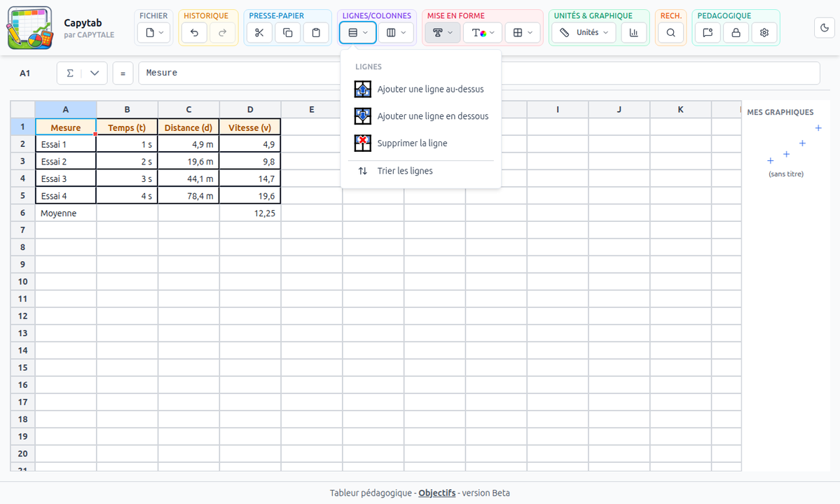Choose Ajouter une ligne en dessous
The image size is (840, 504).
click(420, 116)
